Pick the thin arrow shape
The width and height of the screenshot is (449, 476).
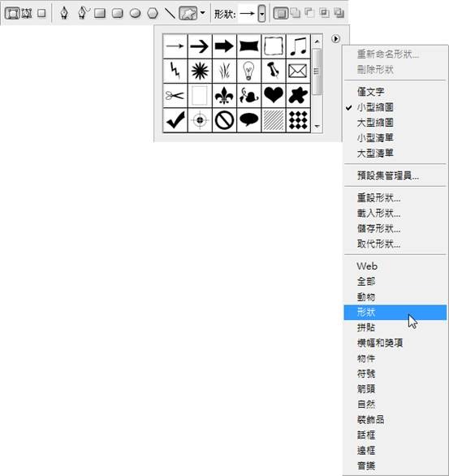pos(175,46)
